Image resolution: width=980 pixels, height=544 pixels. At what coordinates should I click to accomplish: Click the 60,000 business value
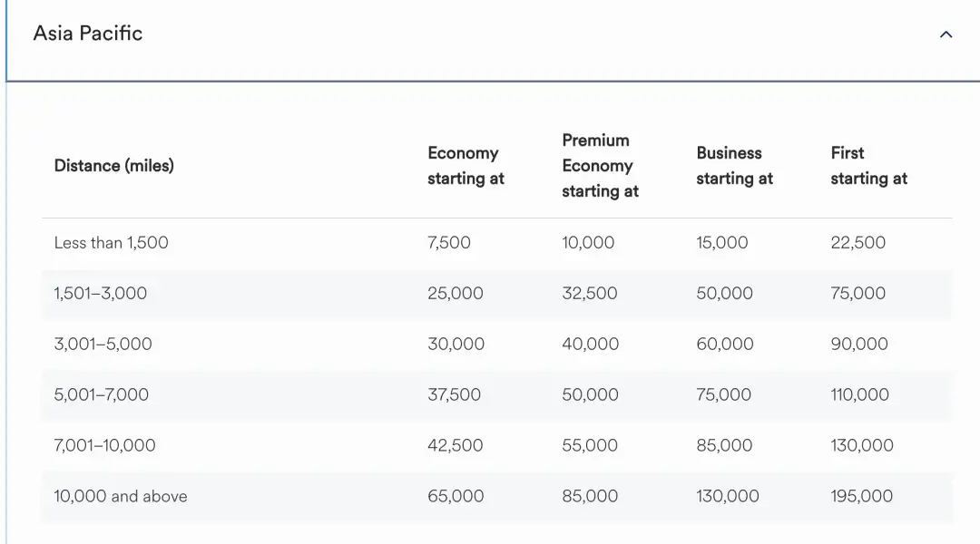(725, 344)
